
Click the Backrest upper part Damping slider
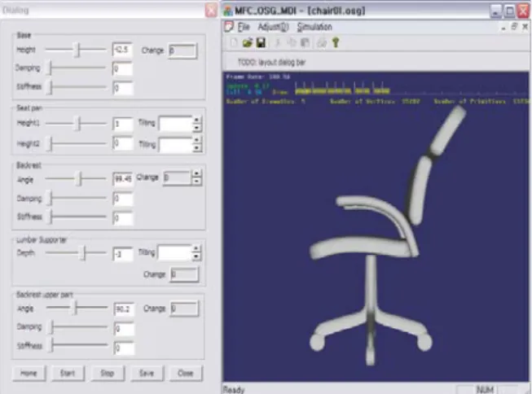click(77, 327)
